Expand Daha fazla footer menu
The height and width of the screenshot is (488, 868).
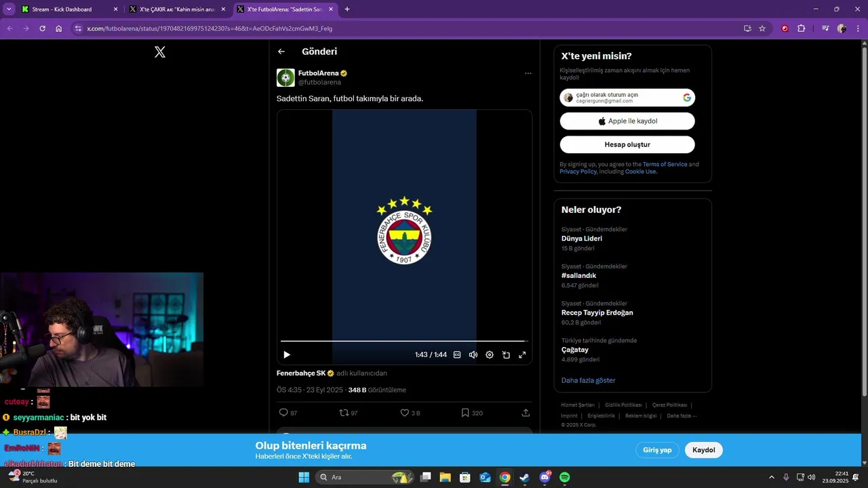tap(682, 415)
